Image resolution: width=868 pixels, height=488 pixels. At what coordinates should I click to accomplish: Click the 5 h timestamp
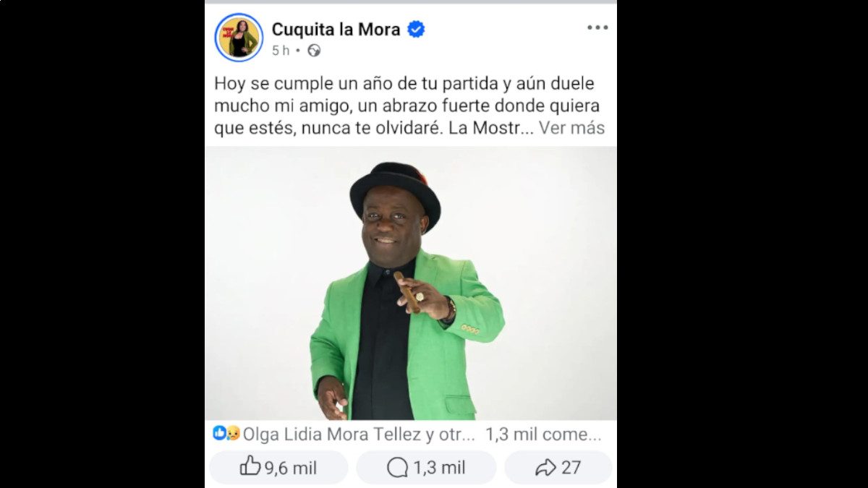tap(281, 51)
